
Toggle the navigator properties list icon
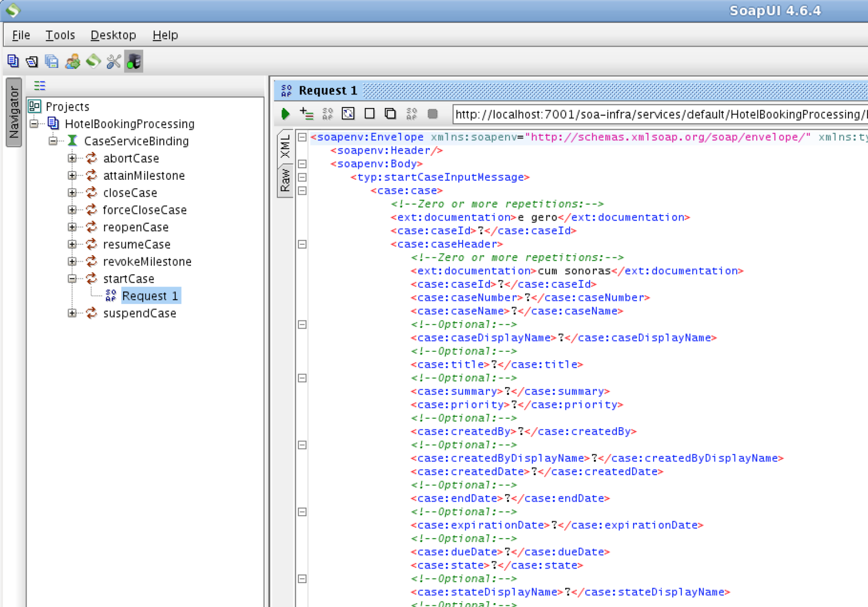(40, 85)
